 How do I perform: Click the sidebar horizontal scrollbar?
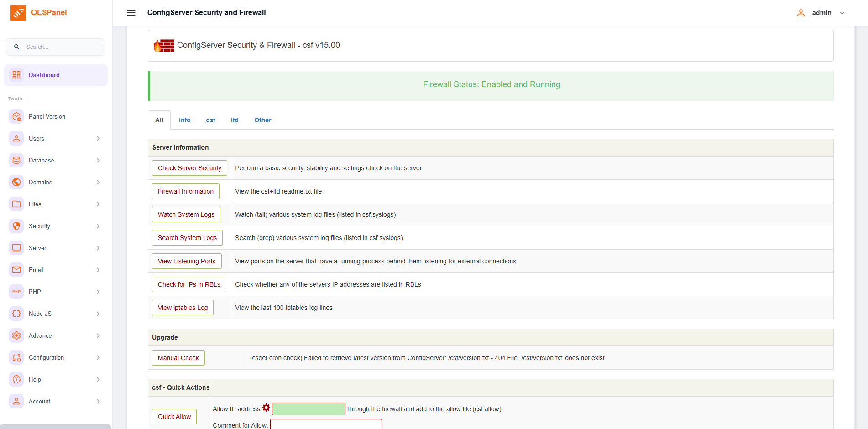click(x=56, y=427)
